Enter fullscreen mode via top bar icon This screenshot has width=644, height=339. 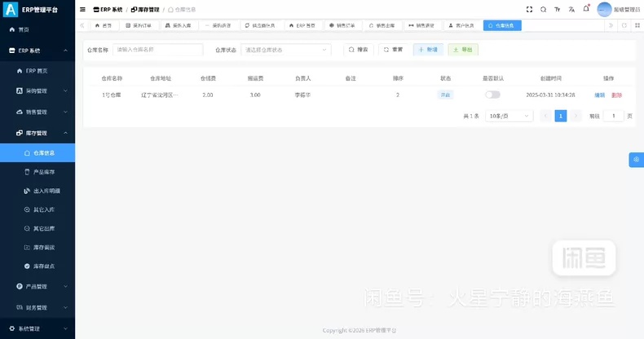529,10
